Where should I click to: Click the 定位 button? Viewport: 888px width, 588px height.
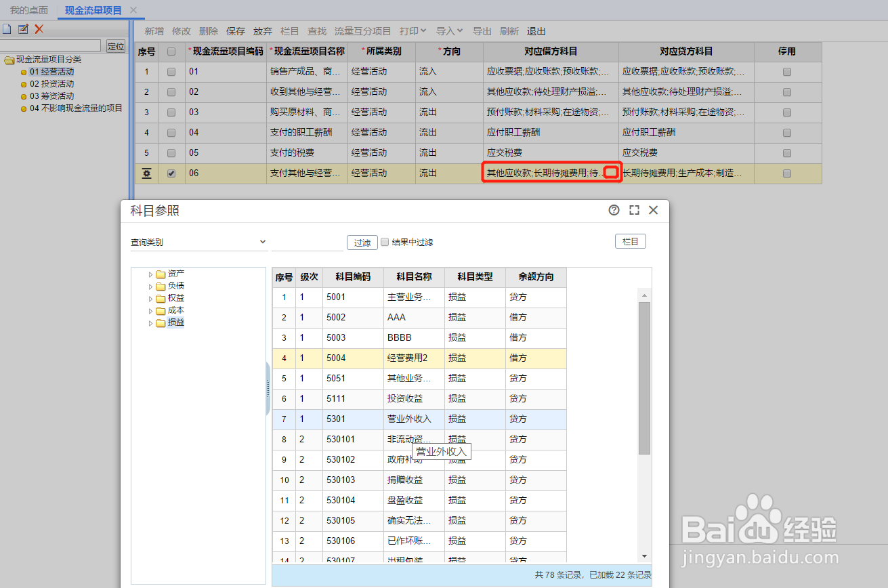click(116, 46)
